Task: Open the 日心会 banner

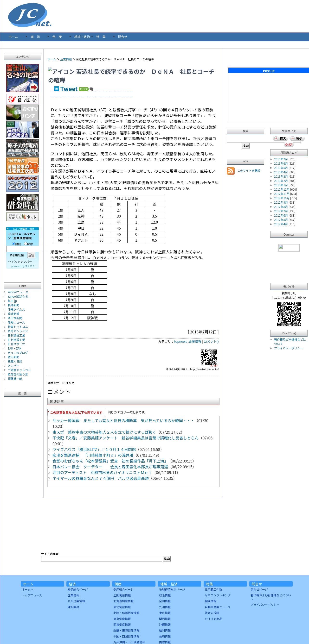Action: coord(23,99)
